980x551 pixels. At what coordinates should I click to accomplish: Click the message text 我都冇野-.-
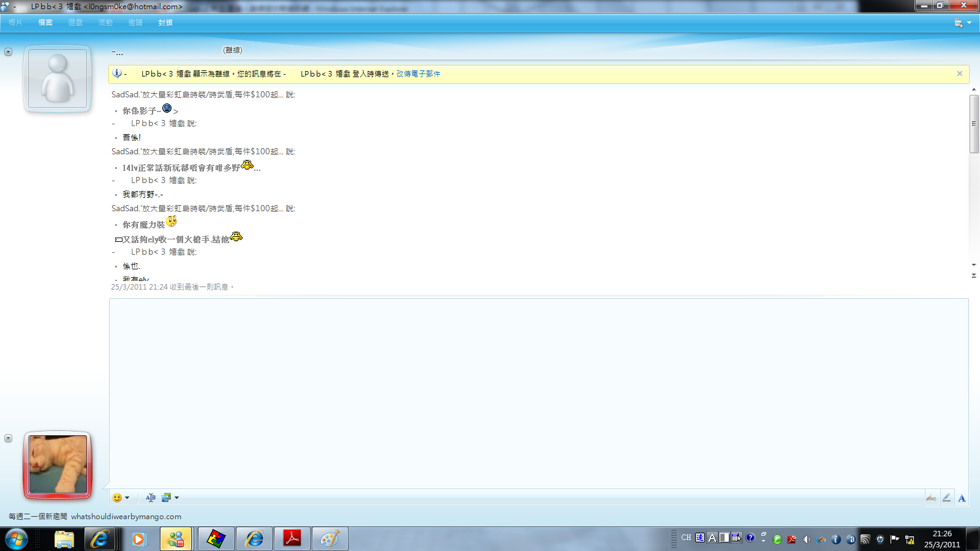(143, 195)
